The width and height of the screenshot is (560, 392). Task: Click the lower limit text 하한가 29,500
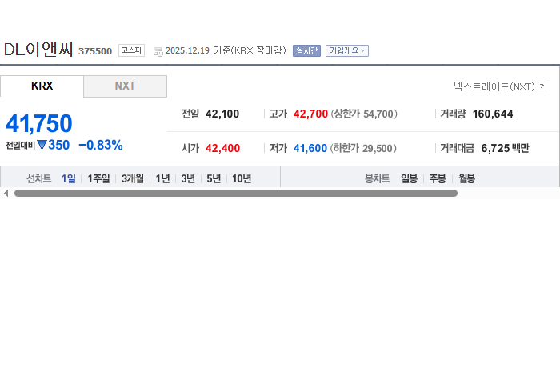coord(363,148)
